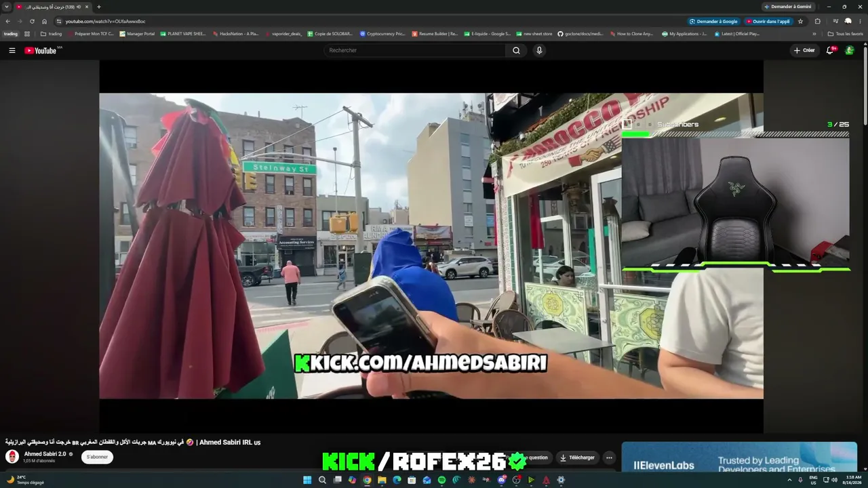Open the ElevenLabs advertisement banner
Image resolution: width=868 pixels, height=488 pixels.
point(739,458)
